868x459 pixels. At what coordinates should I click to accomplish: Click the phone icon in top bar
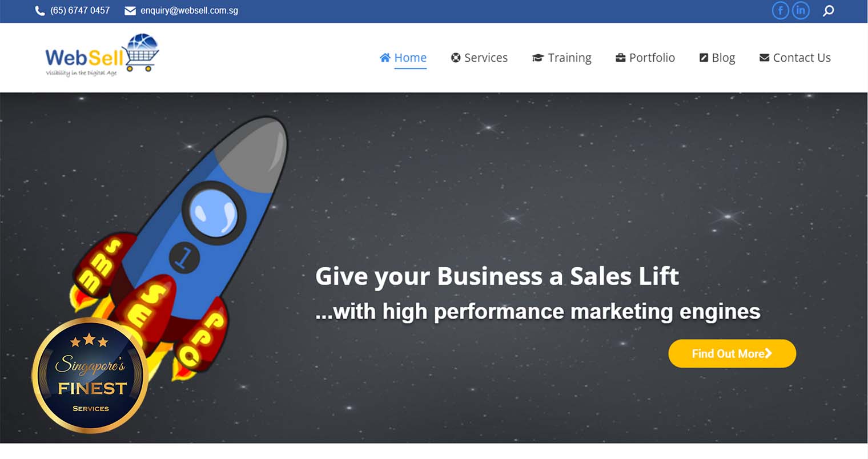pyautogui.click(x=40, y=10)
